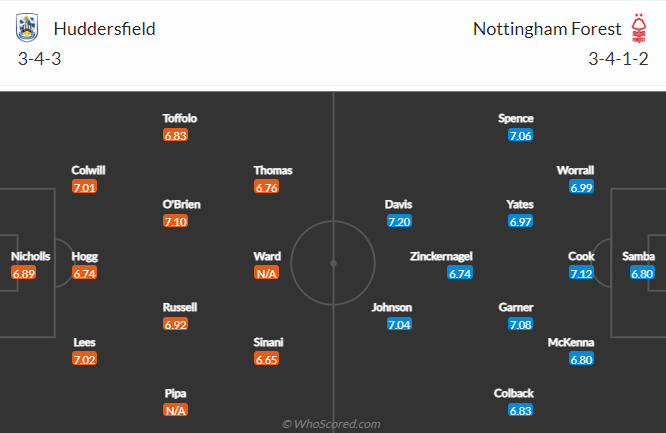The width and height of the screenshot is (666, 433).
Task: Select Davis's 7.20 rating badge
Action: pyautogui.click(x=399, y=221)
